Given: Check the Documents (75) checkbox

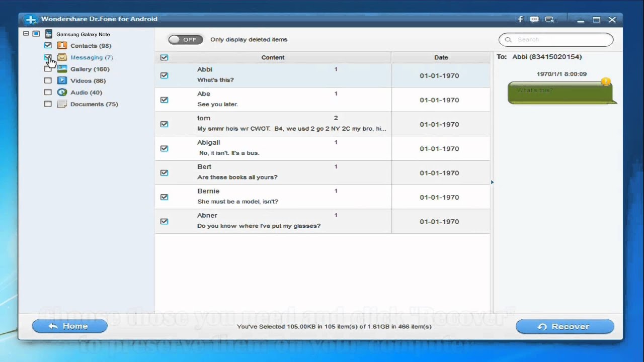Looking at the screenshot, I should [x=48, y=104].
